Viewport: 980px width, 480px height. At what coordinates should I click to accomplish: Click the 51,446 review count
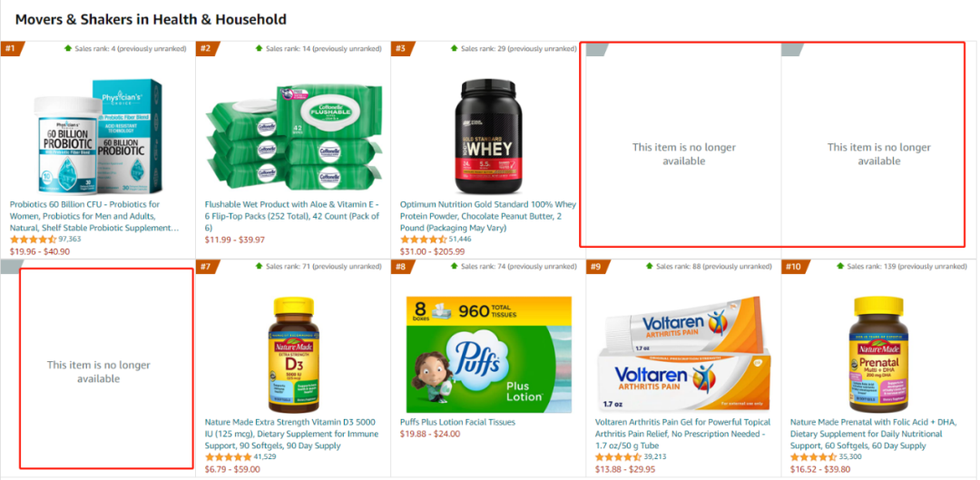[x=460, y=240]
